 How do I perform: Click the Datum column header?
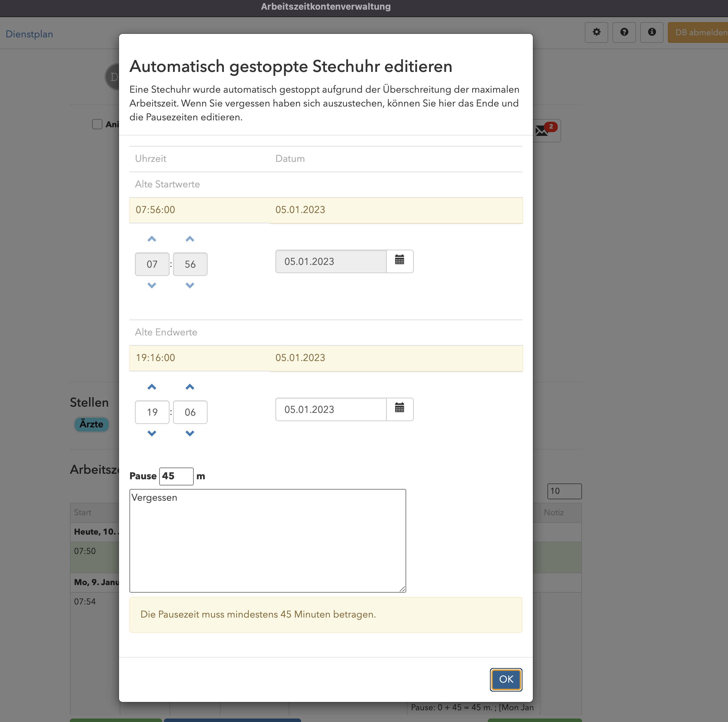pos(290,159)
